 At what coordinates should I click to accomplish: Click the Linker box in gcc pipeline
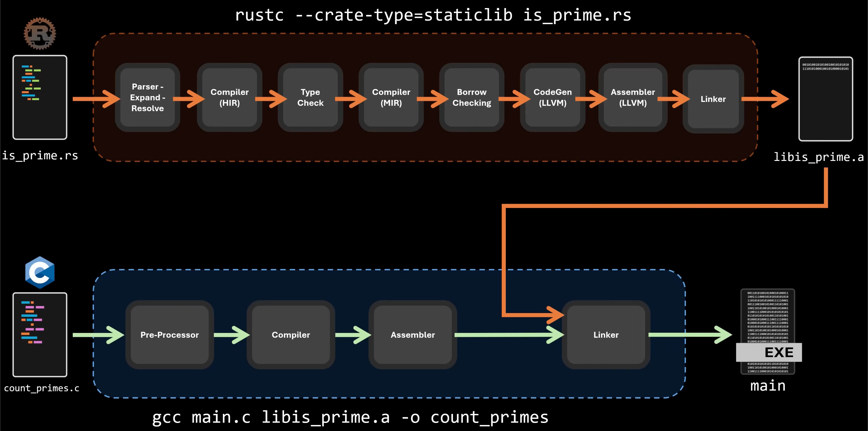tap(606, 334)
